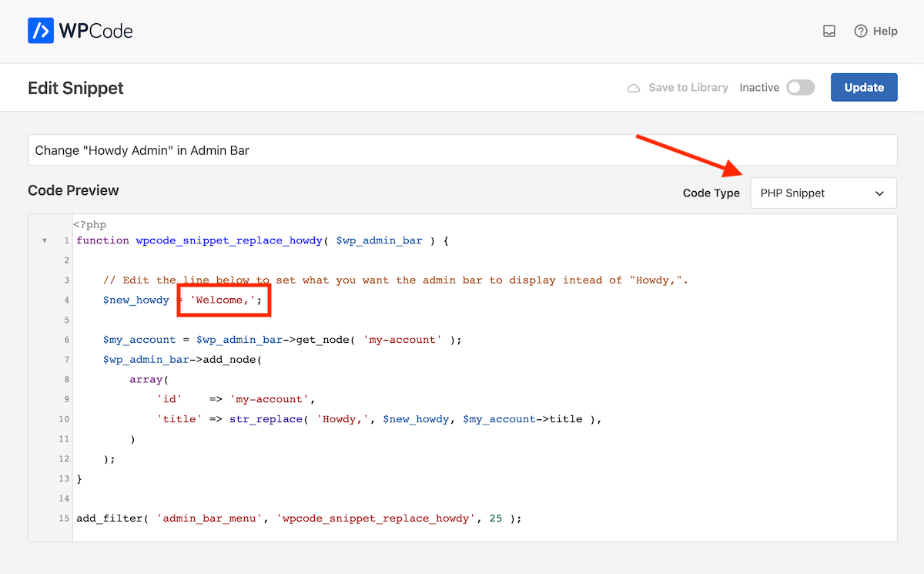Click the number 25 on line 15
The image size is (924, 574).
(496, 519)
